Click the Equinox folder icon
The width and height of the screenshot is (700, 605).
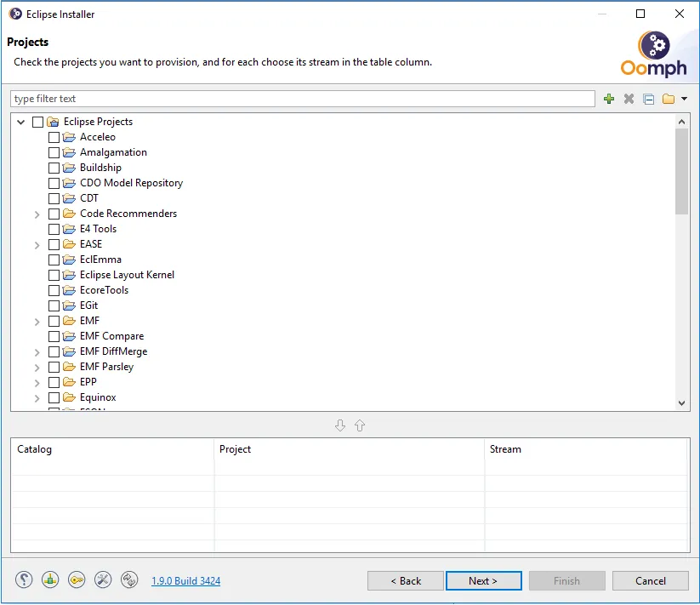pos(69,397)
